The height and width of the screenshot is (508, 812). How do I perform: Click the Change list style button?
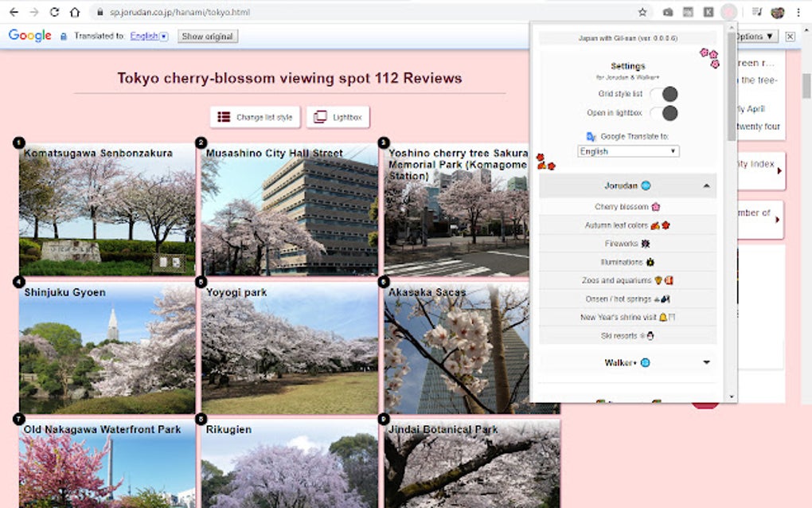click(254, 116)
